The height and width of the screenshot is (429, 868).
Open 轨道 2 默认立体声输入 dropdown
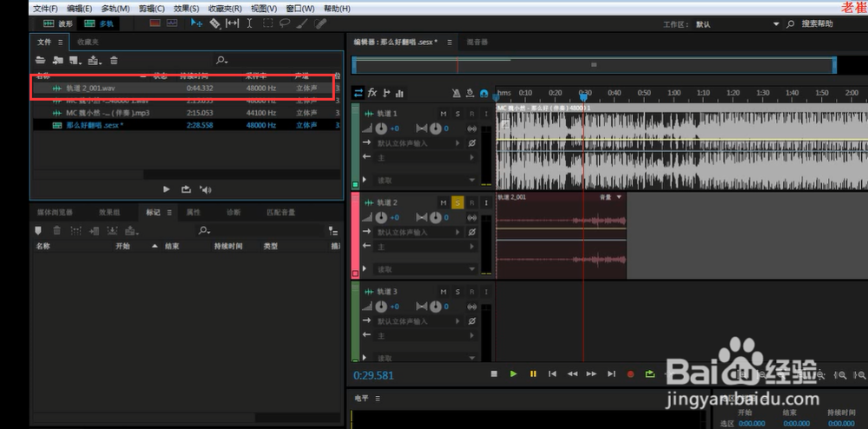click(x=418, y=233)
